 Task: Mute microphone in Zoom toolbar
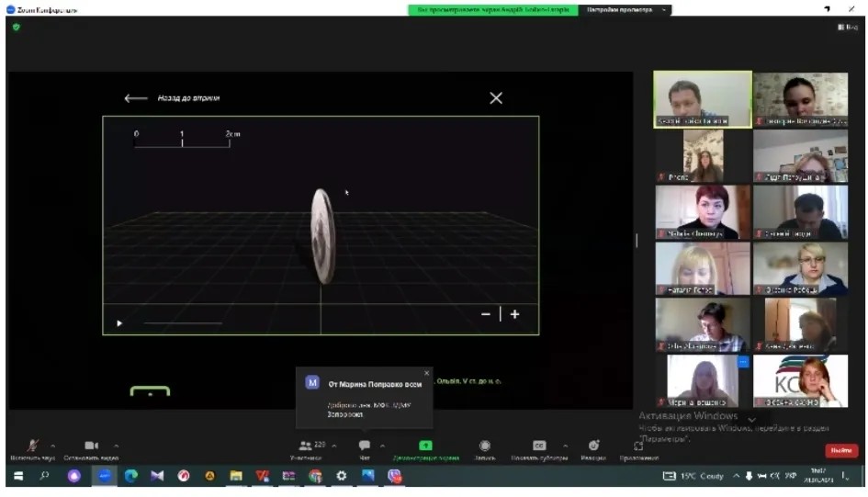coord(32,446)
